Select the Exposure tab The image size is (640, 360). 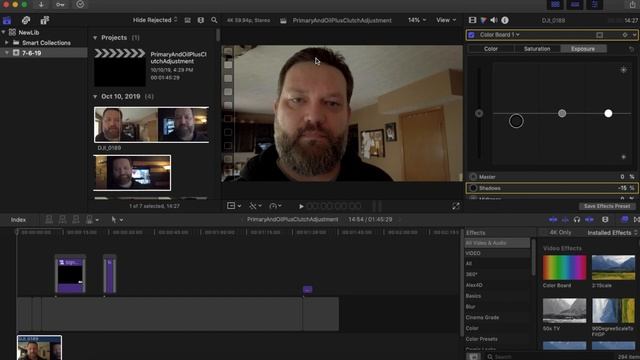point(583,49)
